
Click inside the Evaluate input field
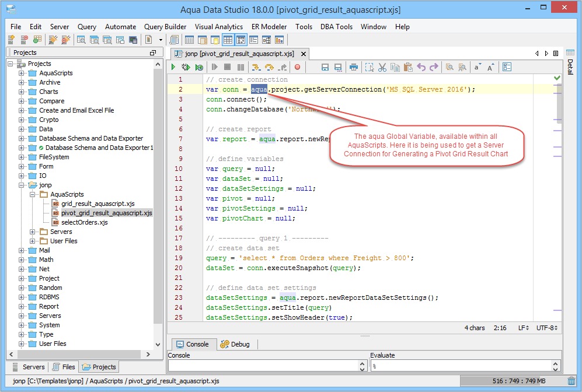[461, 366]
